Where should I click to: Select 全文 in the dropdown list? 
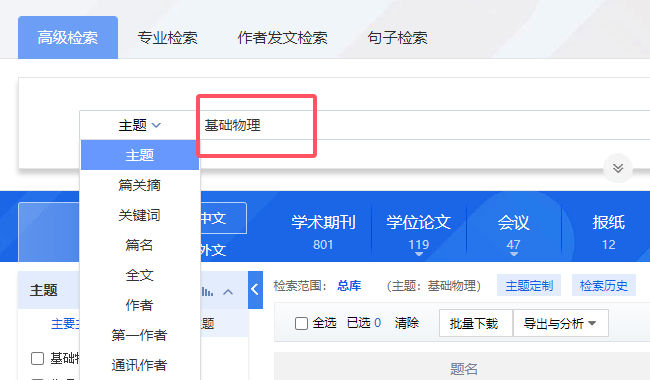(140, 275)
